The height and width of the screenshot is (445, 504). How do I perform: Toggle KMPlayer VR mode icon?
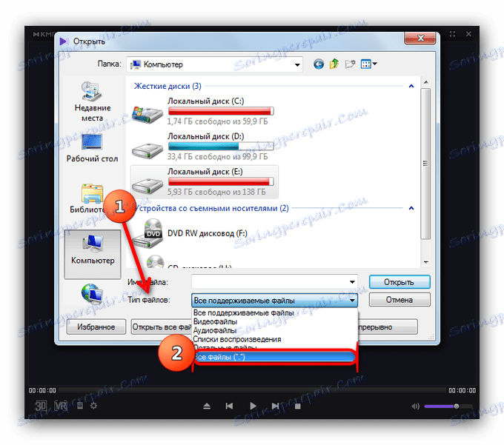click(61, 406)
